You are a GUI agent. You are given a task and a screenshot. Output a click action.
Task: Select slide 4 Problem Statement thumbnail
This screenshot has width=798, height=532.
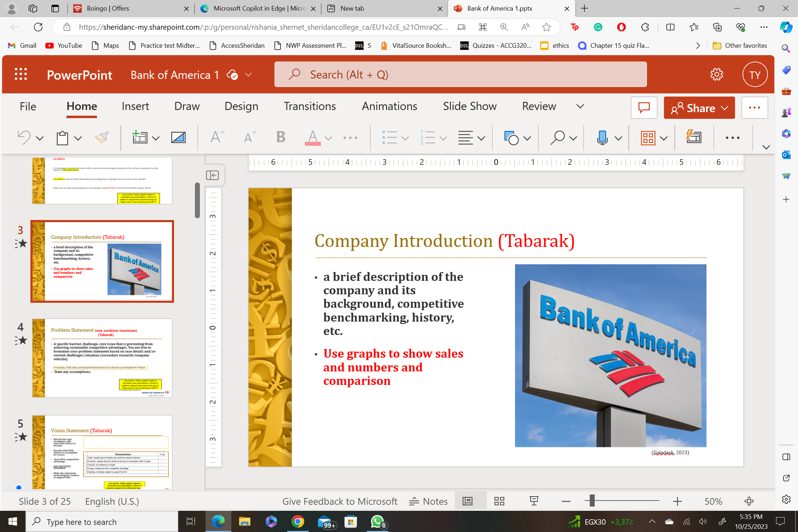click(102, 358)
